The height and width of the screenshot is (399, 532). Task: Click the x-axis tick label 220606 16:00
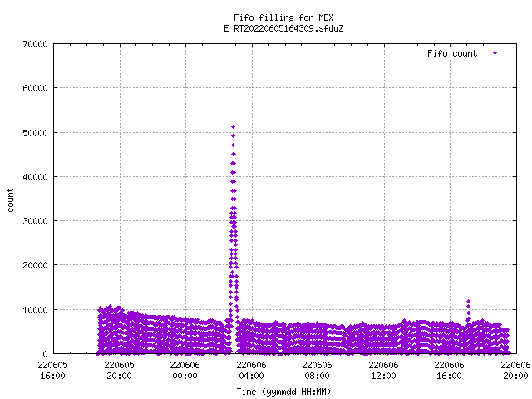click(450, 371)
